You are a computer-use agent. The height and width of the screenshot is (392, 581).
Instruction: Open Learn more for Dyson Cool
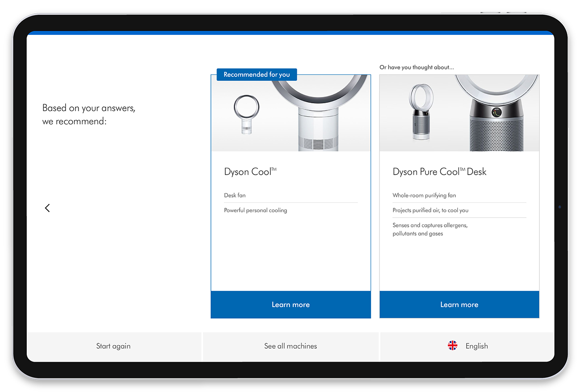coord(290,304)
